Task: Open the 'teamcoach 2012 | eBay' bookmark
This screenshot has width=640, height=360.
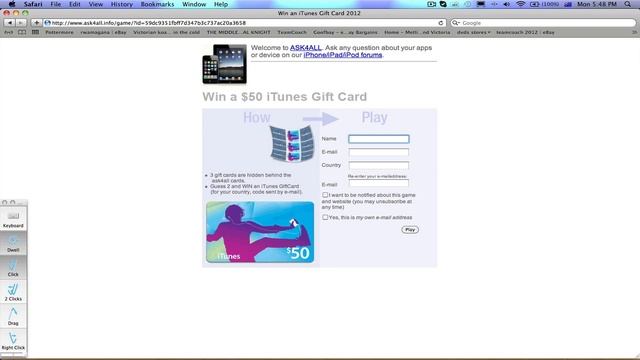Action: coord(525,32)
